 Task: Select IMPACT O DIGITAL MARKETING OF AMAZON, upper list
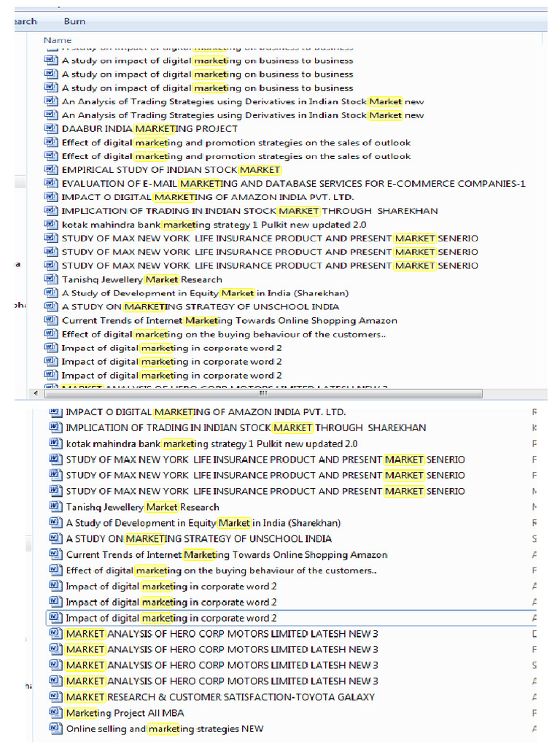click(208, 197)
